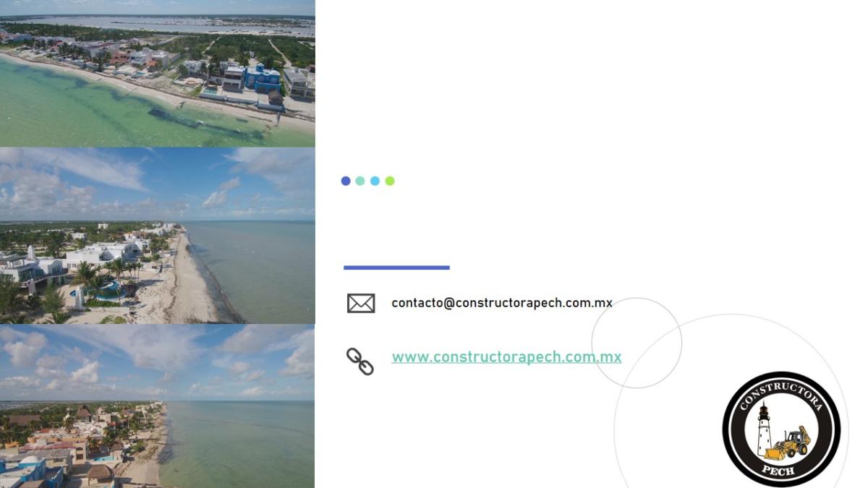
Task: Open the www.constructorapech.com.mx link
Action: tap(506, 357)
